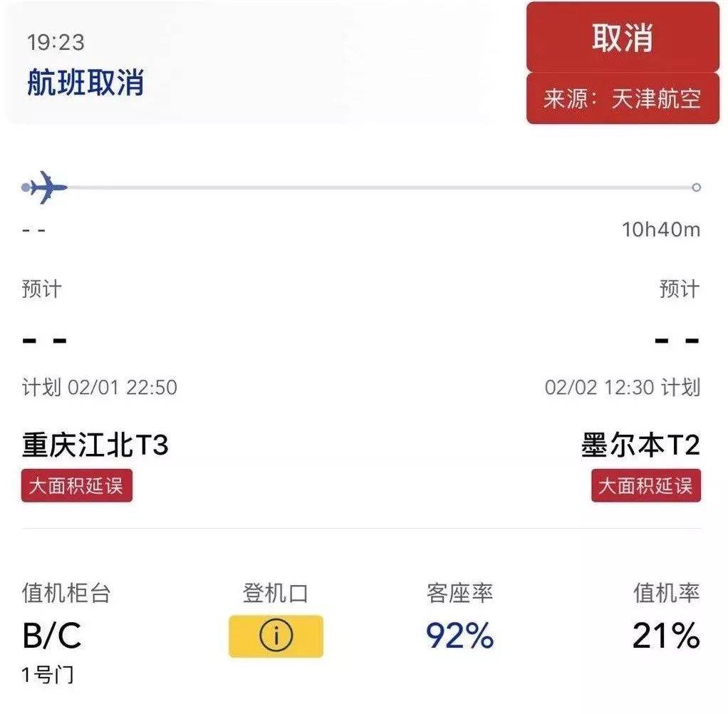Image resolution: width=728 pixels, height=714 pixels.
Task: Tap the departure 大面积延误 tag under 重庆江北T3
Action: click(76, 485)
